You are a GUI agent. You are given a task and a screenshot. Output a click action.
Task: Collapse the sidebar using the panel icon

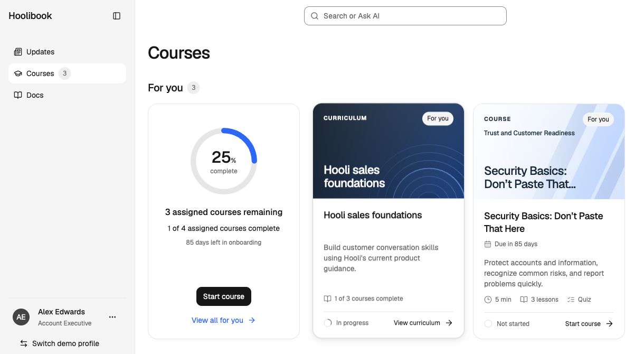pyautogui.click(x=117, y=16)
